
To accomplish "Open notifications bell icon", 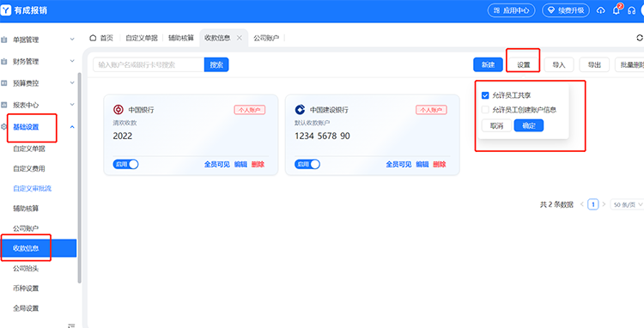I will (x=616, y=10).
